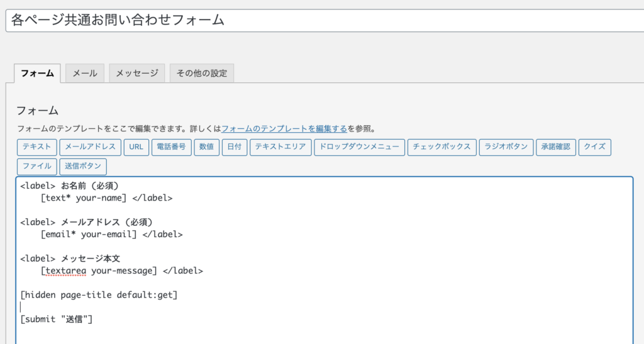Switch to その他の設定 tab

(x=202, y=73)
